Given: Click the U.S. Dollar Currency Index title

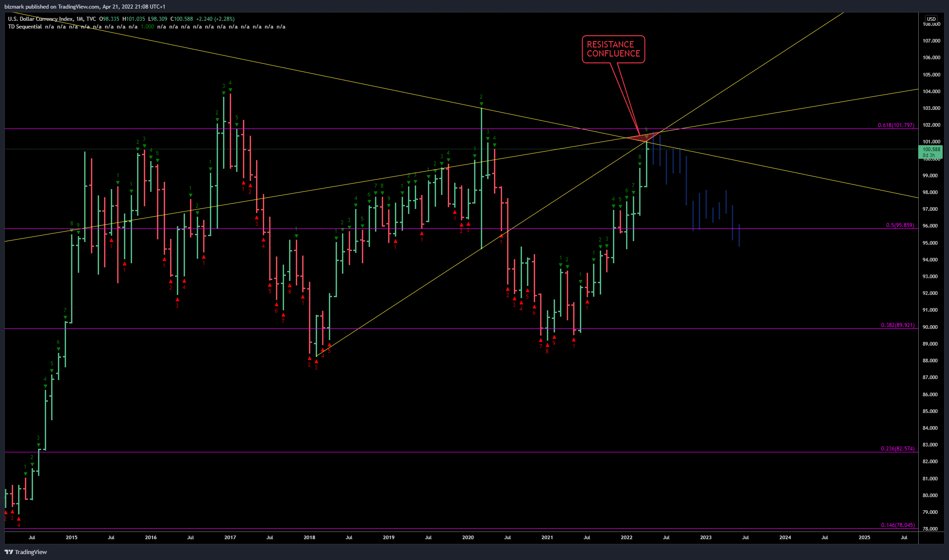Looking at the screenshot, I should 40,19.
